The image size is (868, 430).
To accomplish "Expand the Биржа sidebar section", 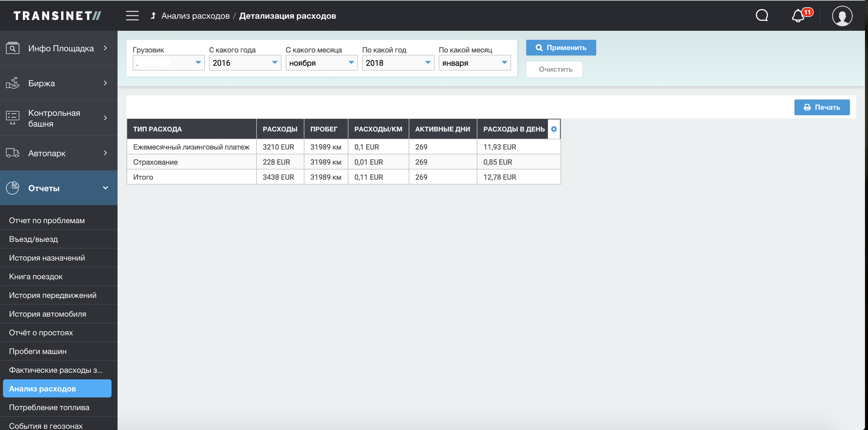I will [x=59, y=83].
